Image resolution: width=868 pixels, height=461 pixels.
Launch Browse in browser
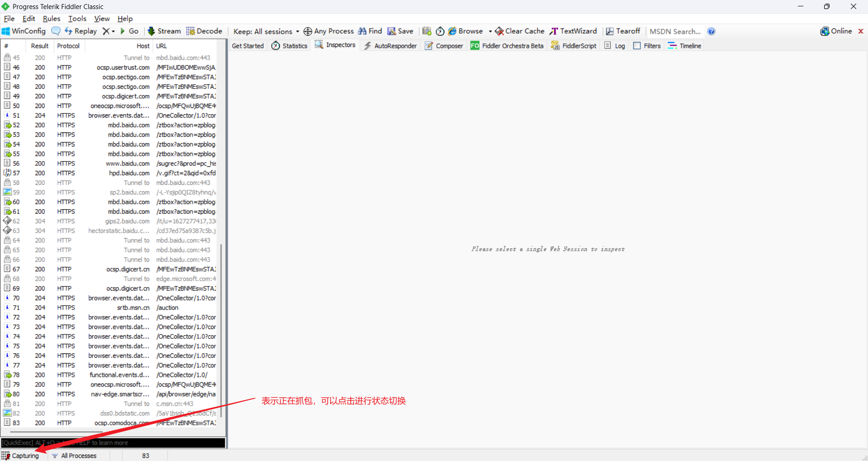[x=465, y=31]
